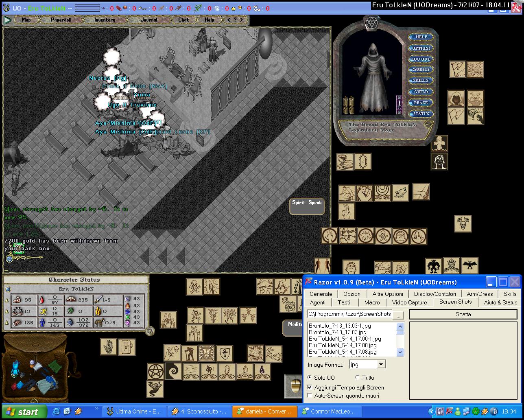The image size is (524, 420).
Task: Click the hand inside circle spell icon
Action: (329, 236)
